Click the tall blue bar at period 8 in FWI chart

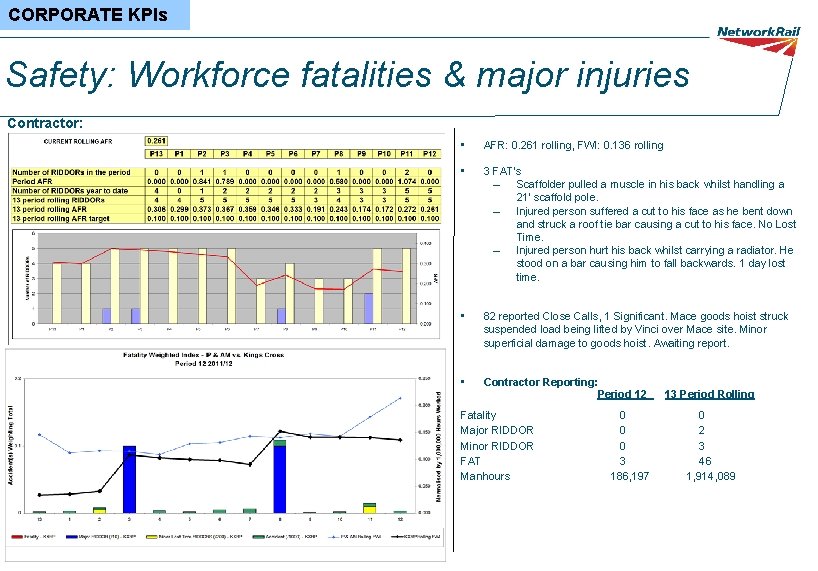point(280,479)
